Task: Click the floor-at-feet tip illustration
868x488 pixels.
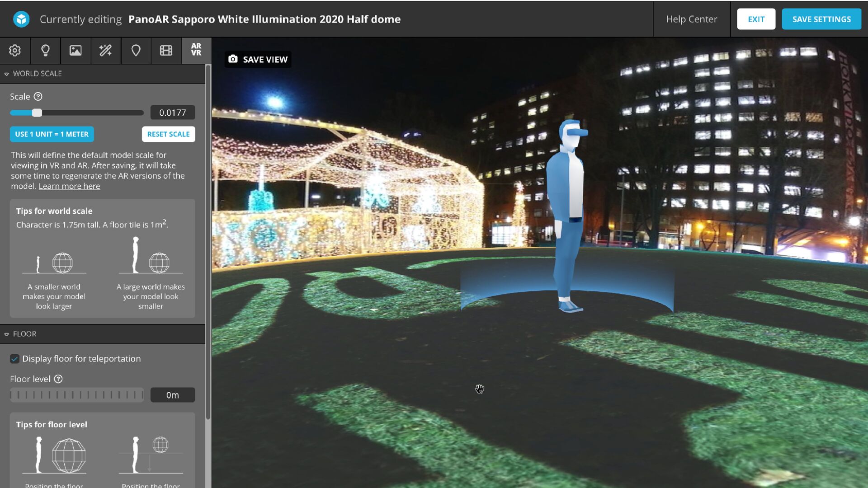Action: 54,455
